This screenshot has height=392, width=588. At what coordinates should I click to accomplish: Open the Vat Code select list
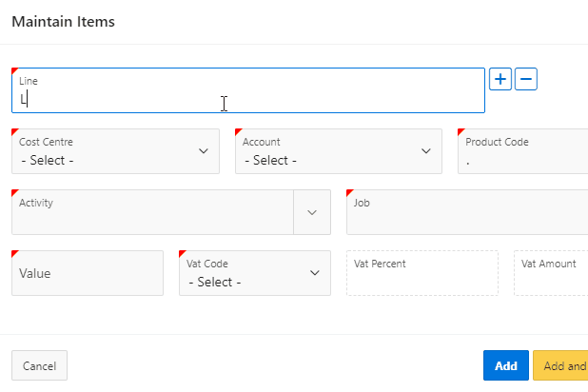[255, 273]
